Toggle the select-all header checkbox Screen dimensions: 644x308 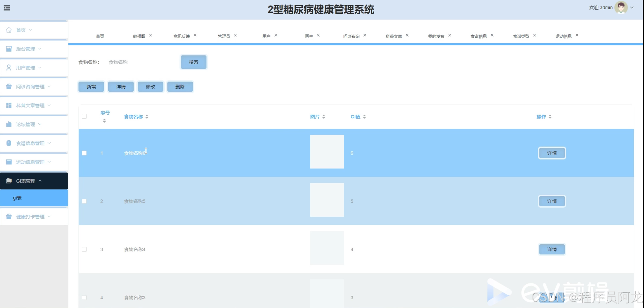(x=84, y=116)
